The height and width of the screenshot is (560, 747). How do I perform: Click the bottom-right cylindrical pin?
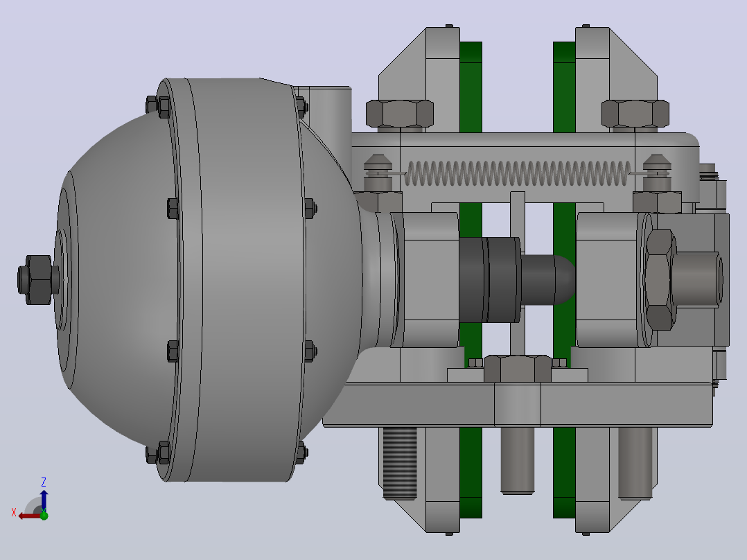635,463
